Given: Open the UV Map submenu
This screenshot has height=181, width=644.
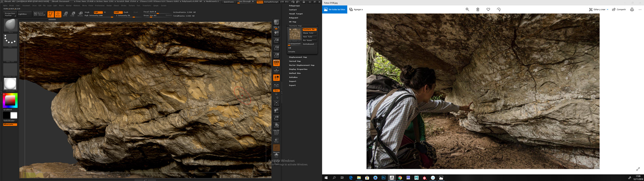Looking at the screenshot, I should pos(292,22).
